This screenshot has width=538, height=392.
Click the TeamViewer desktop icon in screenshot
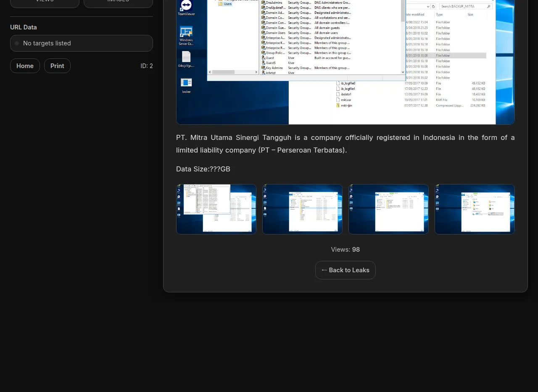click(x=186, y=6)
